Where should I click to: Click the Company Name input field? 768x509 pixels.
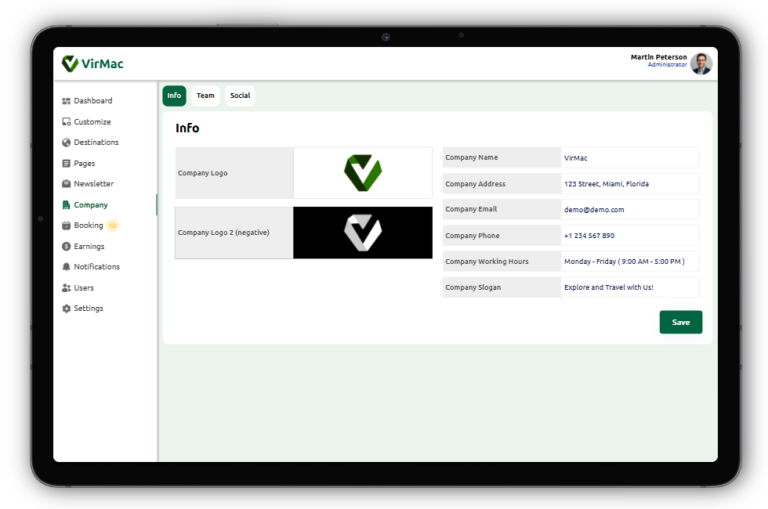click(x=629, y=158)
